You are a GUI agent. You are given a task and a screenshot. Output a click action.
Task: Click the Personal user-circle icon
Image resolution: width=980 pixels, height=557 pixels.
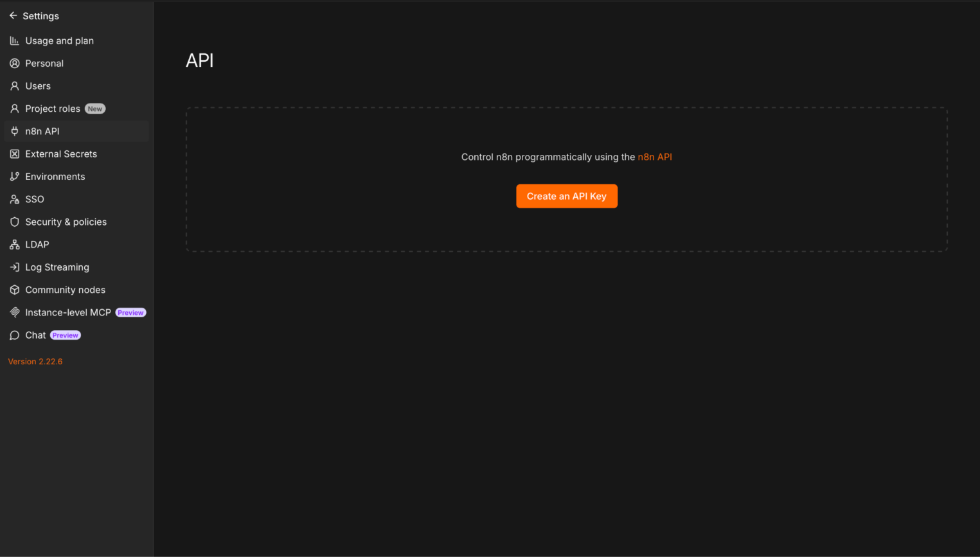click(14, 63)
